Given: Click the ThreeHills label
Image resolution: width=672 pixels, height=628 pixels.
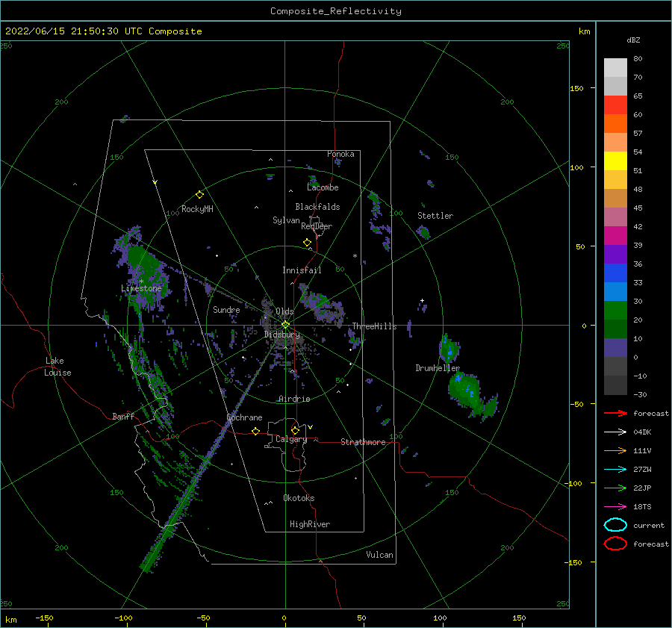Looking at the screenshot, I should click(374, 326).
